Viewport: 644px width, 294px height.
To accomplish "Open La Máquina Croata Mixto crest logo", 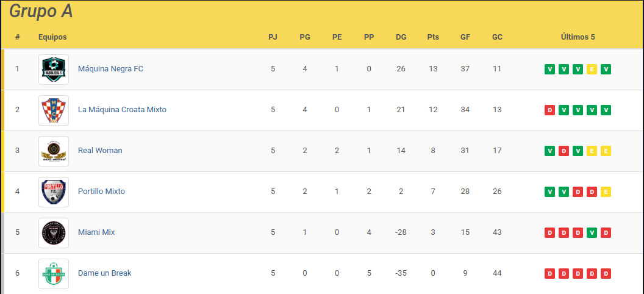I will pyautogui.click(x=54, y=110).
